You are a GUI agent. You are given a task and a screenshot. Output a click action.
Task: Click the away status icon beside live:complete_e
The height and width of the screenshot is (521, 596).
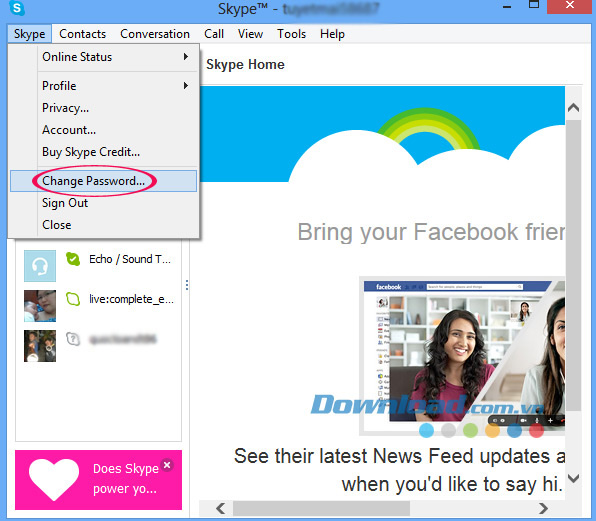[x=73, y=299]
